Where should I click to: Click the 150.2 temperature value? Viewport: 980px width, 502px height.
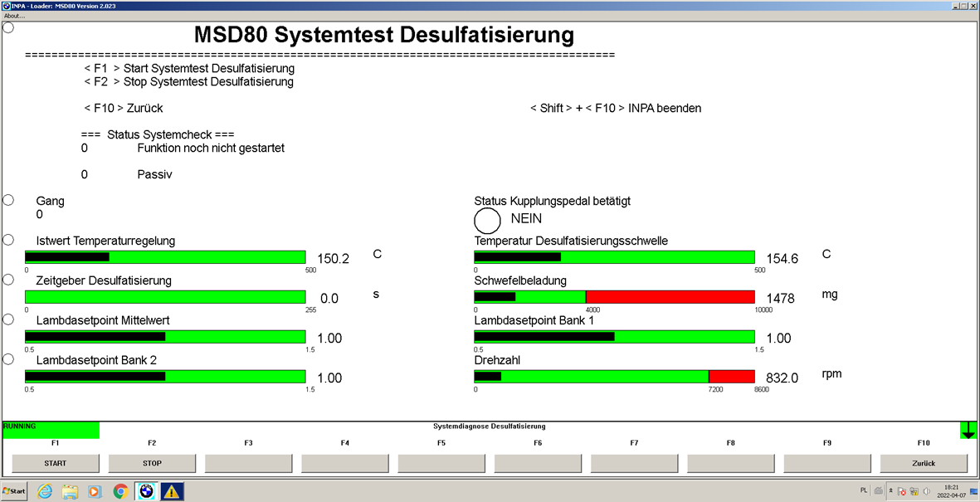point(333,258)
